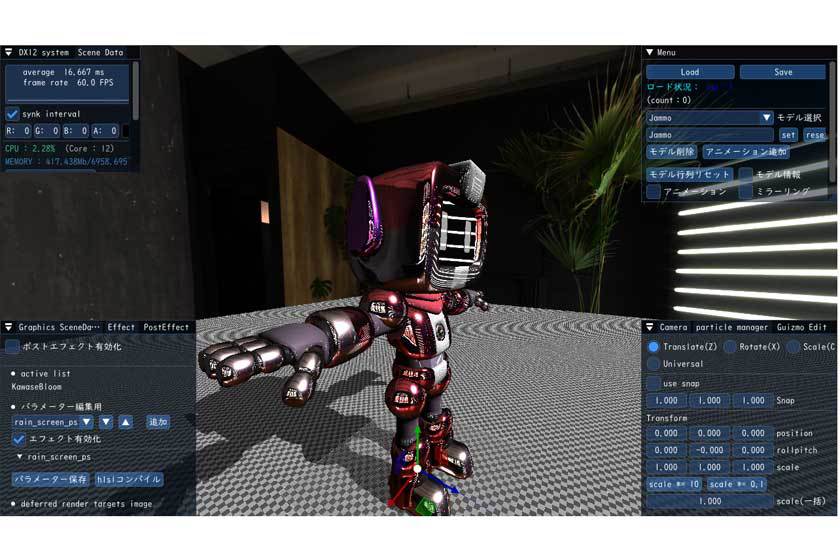Collapse the Menu panel triangle icon
The image size is (840, 560).
649,52
